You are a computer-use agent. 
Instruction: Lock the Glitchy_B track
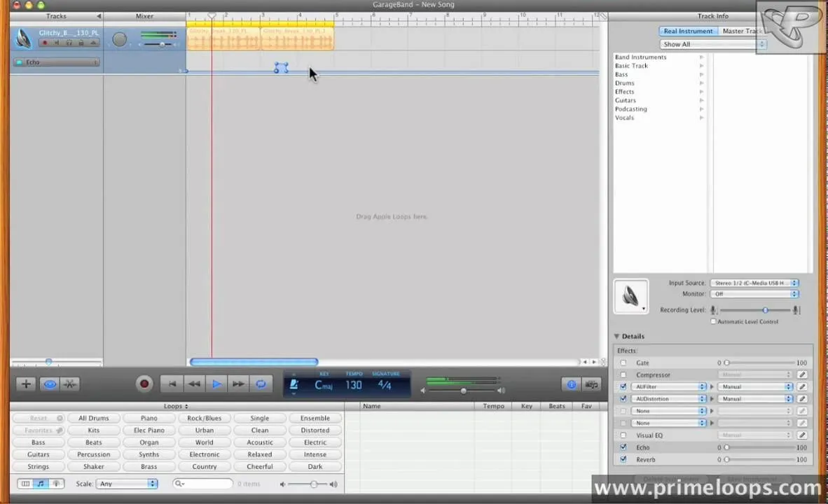(81, 43)
